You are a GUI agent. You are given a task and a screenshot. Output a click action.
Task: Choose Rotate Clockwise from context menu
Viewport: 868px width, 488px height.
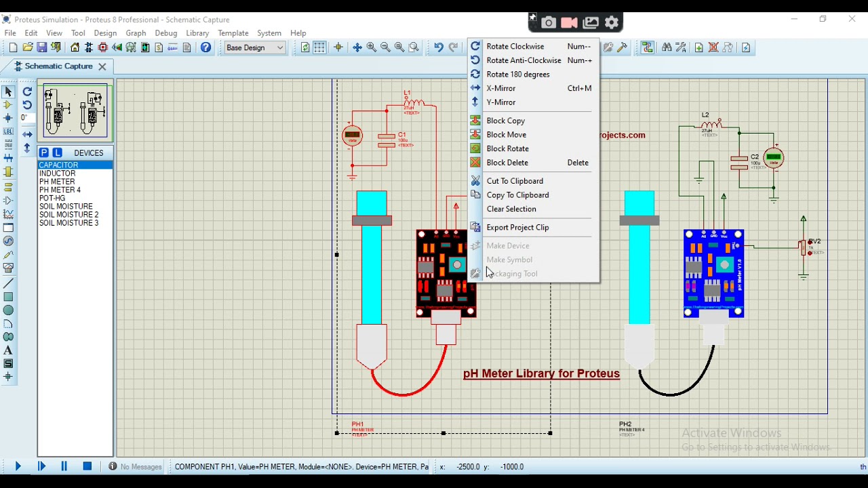pos(534,46)
